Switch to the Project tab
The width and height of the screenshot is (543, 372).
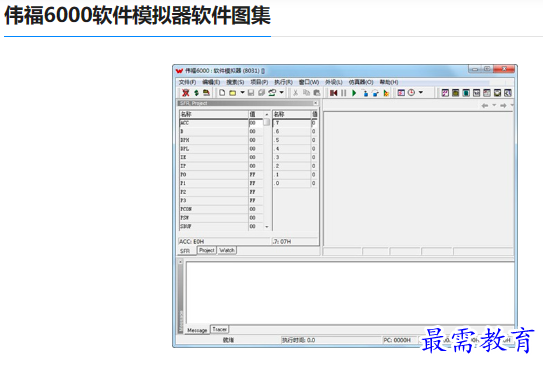tap(207, 250)
